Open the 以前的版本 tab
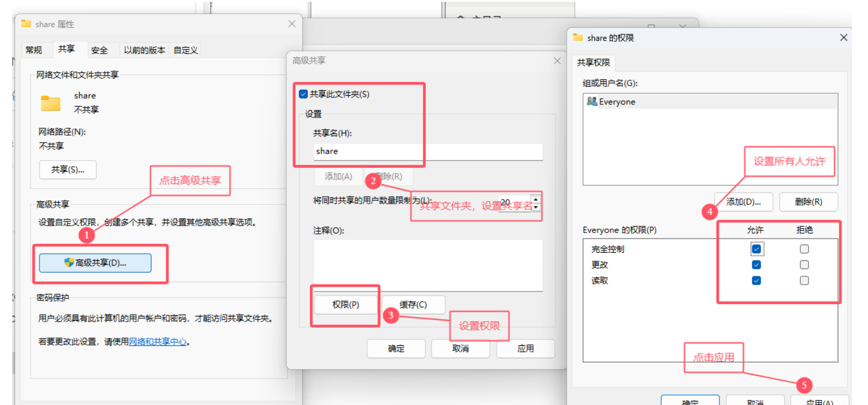This screenshot has width=868, height=405. 144,50
